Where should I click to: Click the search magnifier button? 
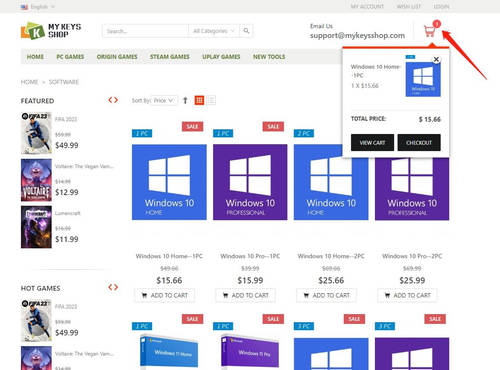coord(246,31)
